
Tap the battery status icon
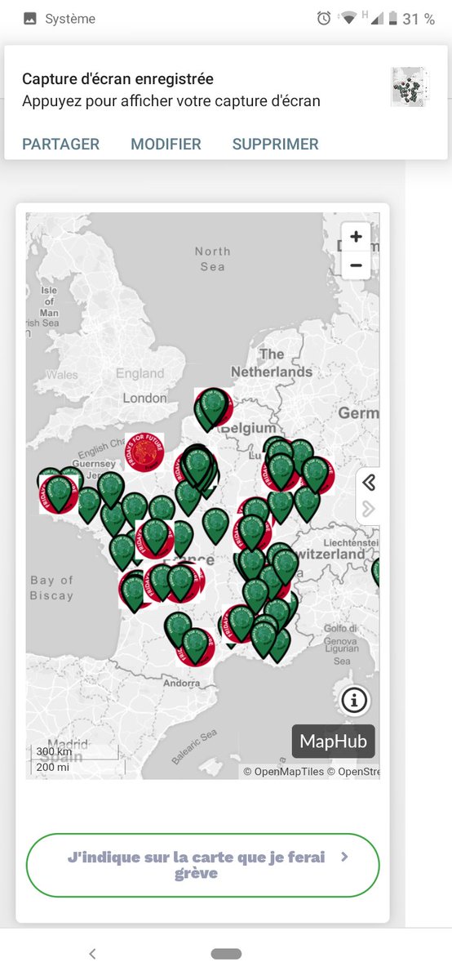pos(392,19)
